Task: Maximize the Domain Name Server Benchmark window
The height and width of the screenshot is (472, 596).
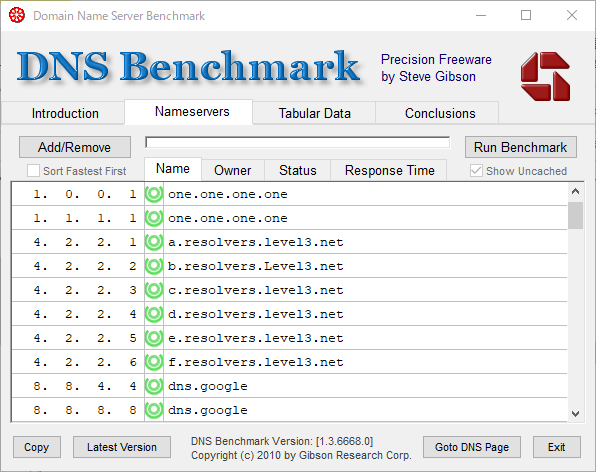Action: pyautogui.click(x=526, y=15)
